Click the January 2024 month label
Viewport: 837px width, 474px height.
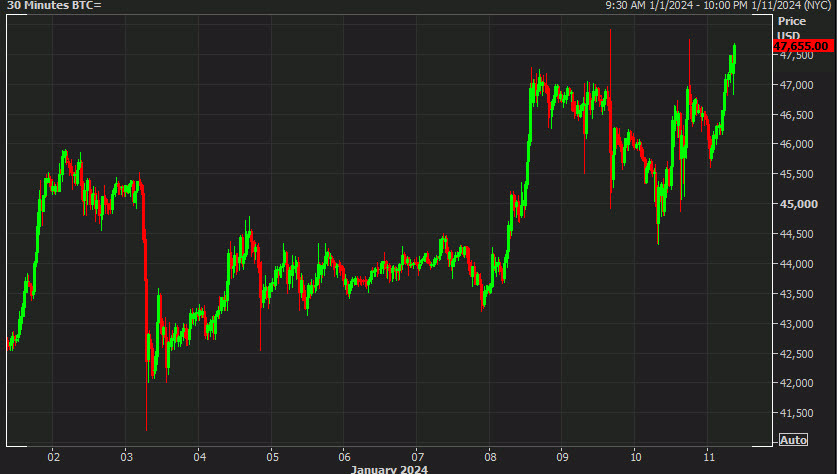pos(389,468)
